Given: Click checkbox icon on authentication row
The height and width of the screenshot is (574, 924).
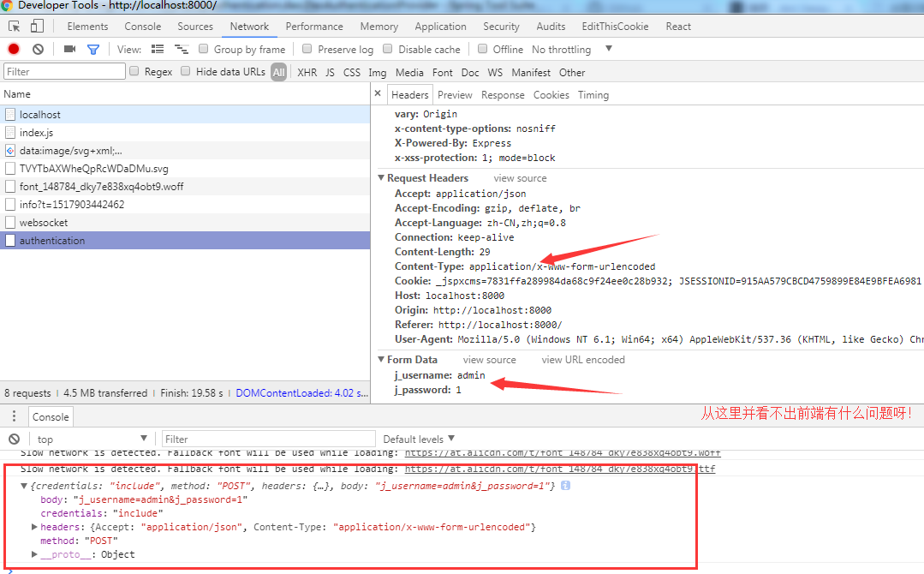Looking at the screenshot, I should coord(10,241).
